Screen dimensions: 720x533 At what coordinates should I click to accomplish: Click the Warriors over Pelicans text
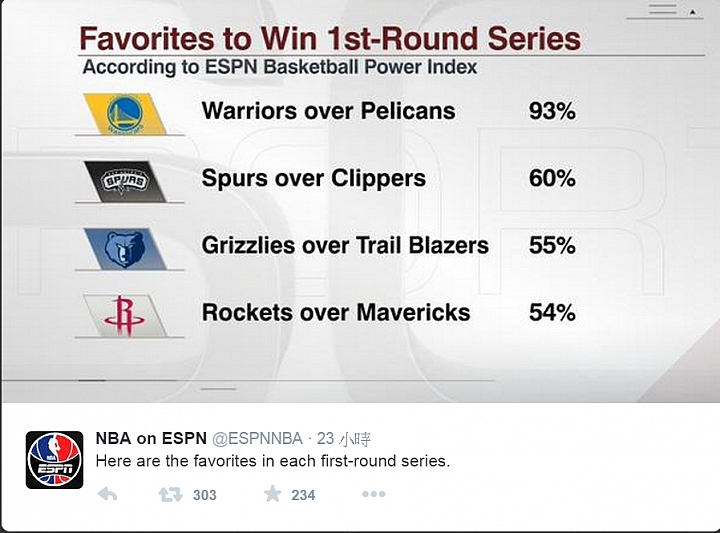click(328, 111)
